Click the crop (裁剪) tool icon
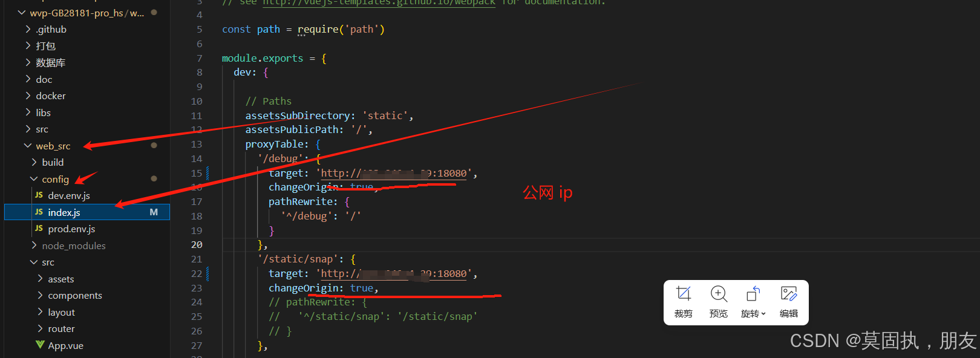The image size is (980, 358). click(x=684, y=294)
